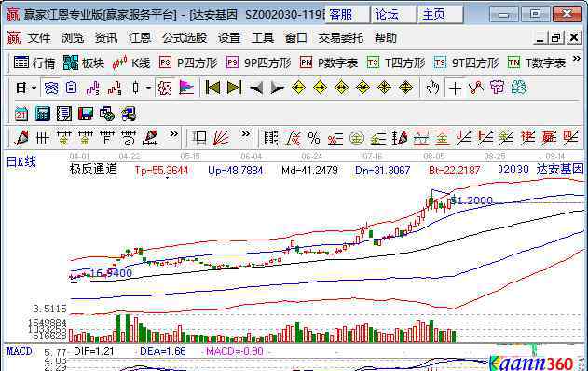Click the yellow diamond left-arrow icon
This screenshot has width=588, height=371.
pos(298,88)
